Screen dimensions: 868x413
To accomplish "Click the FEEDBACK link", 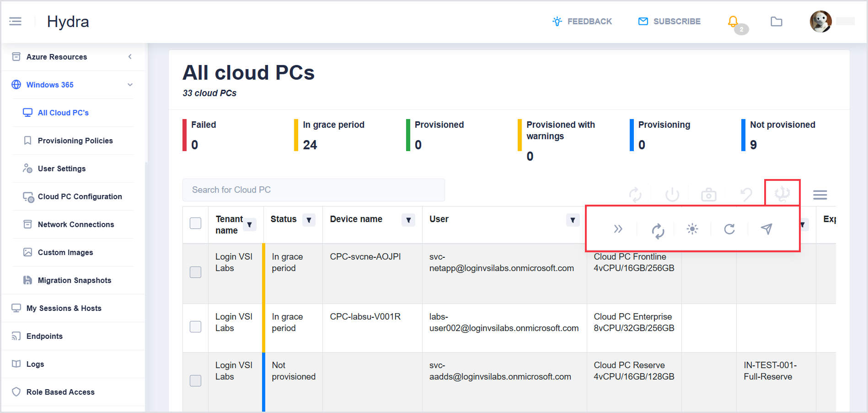I will [582, 22].
